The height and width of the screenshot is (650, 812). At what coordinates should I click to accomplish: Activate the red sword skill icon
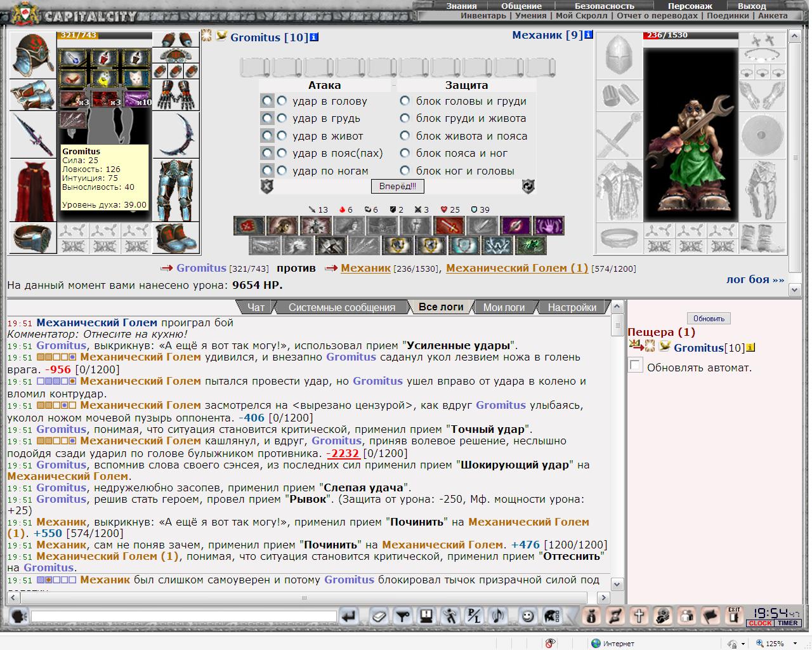click(x=449, y=225)
